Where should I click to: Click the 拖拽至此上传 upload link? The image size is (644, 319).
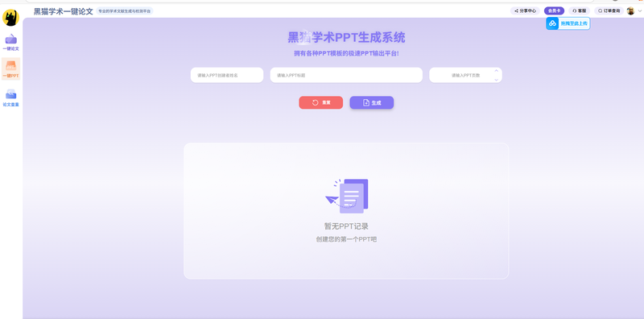[x=574, y=23]
